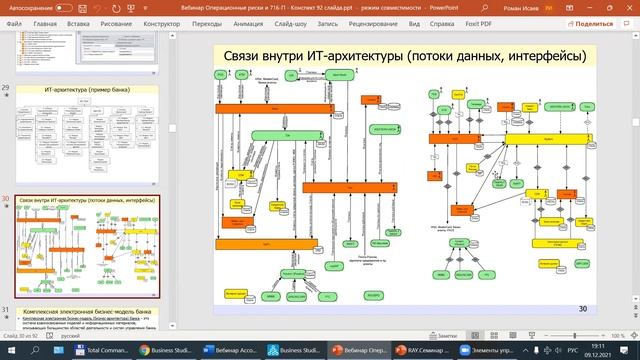Screen dimensions: 640x360
Task: Open Total Commander from taskbar
Action: (102, 350)
